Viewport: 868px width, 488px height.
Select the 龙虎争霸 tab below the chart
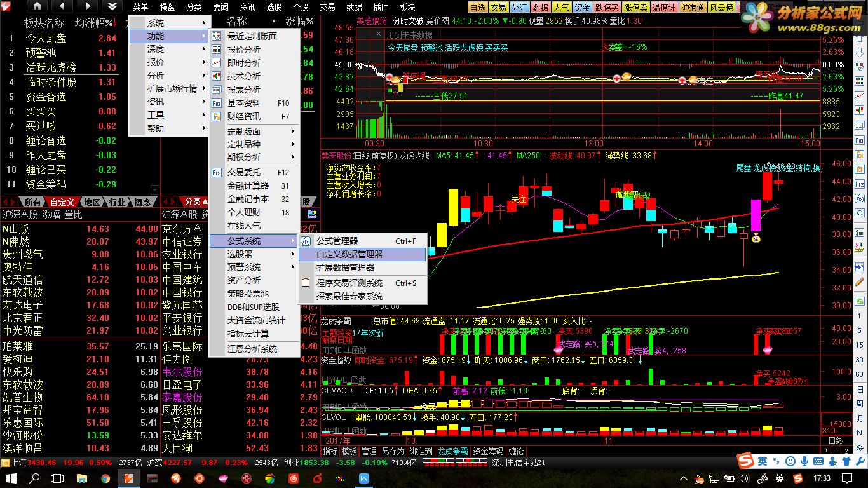tap(452, 451)
